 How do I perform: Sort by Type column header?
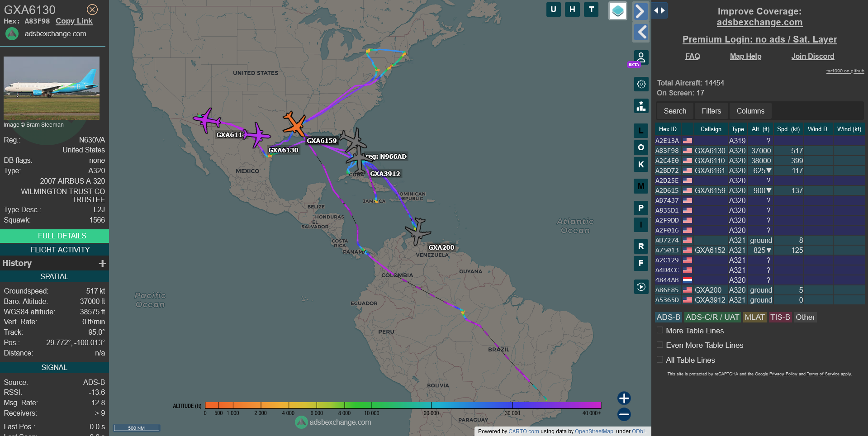(x=738, y=129)
